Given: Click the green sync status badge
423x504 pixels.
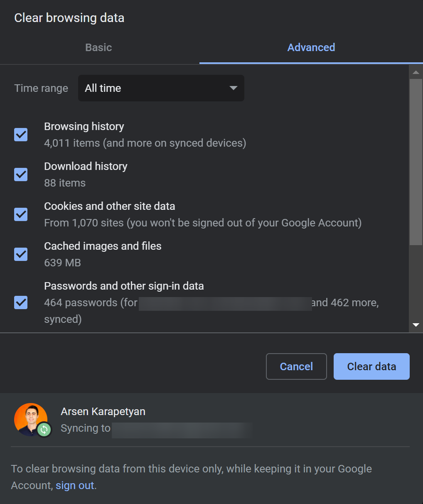Looking at the screenshot, I should click(x=44, y=430).
